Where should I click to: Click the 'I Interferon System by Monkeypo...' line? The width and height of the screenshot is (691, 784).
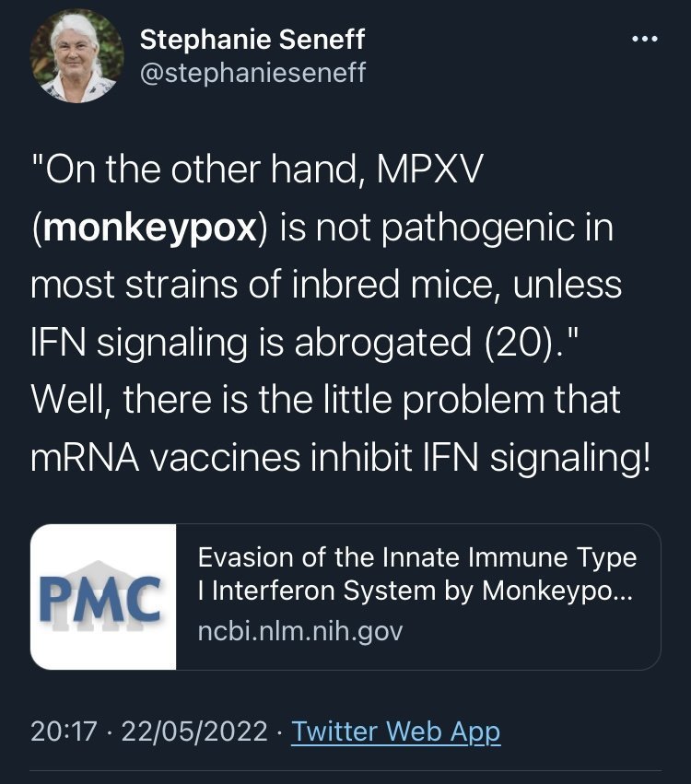pos(416,591)
